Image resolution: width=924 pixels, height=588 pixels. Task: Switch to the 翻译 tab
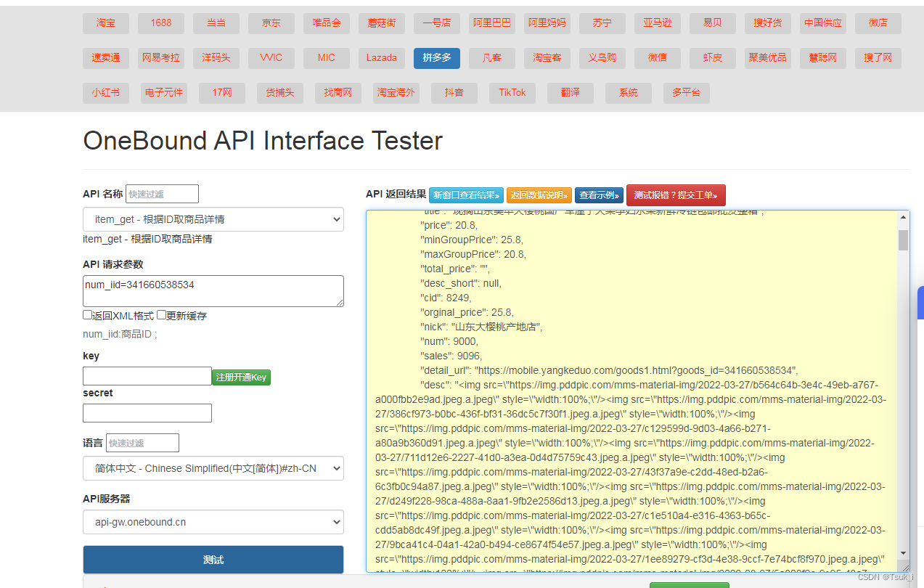coord(571,93)
